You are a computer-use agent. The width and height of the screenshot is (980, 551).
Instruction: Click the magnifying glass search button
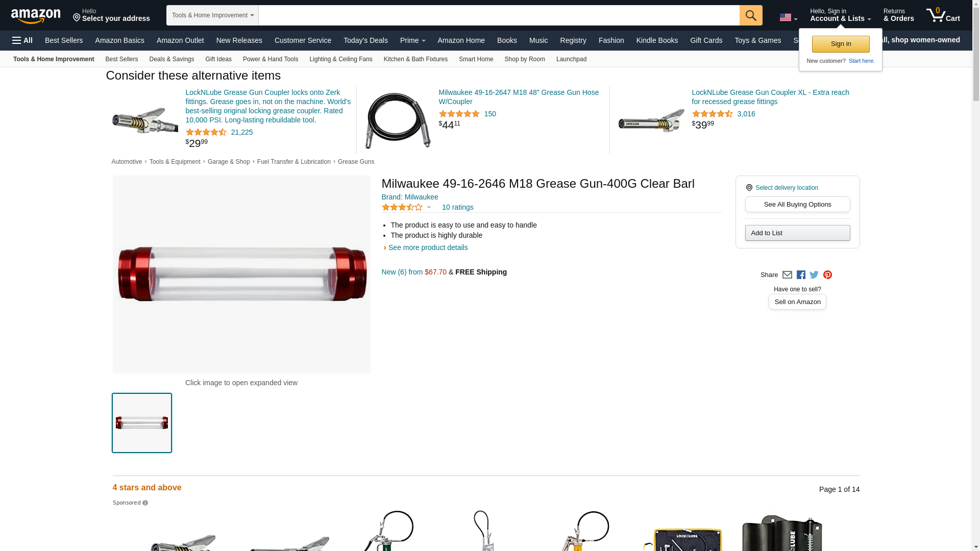pyautogui.click(x=751, y=15)
